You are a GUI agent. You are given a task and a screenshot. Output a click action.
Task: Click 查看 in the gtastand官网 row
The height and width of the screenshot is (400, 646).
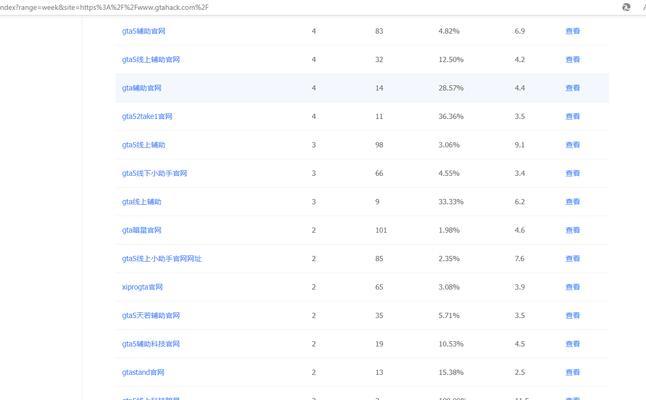click(573, 372)
